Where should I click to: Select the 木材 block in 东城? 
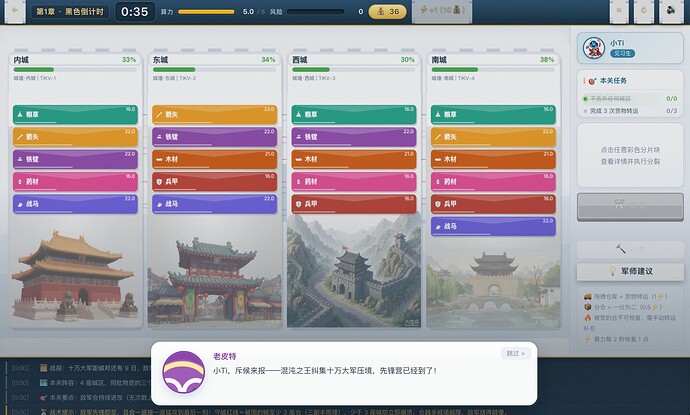[x=215, y=159]
